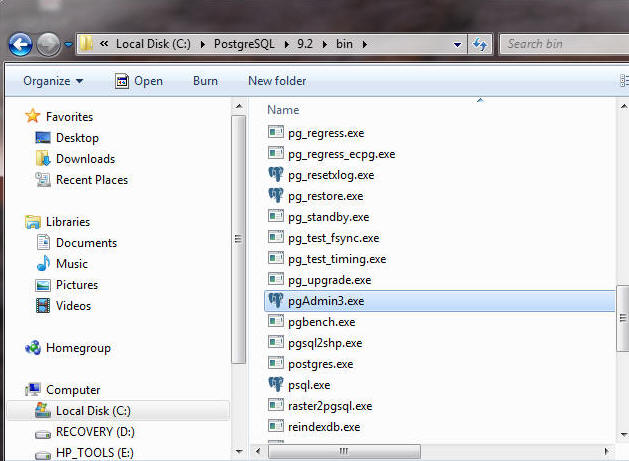Viewport: 629px width, 461px height.
Task: Select the HP_TOOLS (E:) drive
Action: (95, 453)
